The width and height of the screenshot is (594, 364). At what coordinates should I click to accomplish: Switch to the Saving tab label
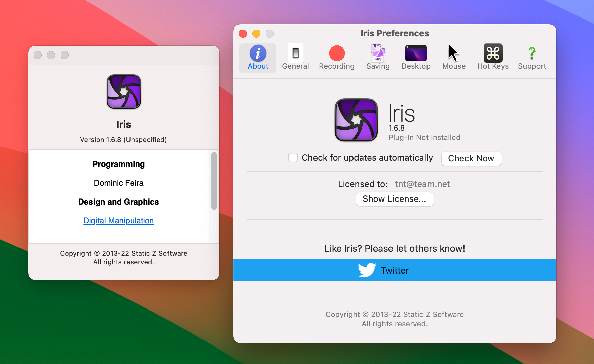click(378, 66)
